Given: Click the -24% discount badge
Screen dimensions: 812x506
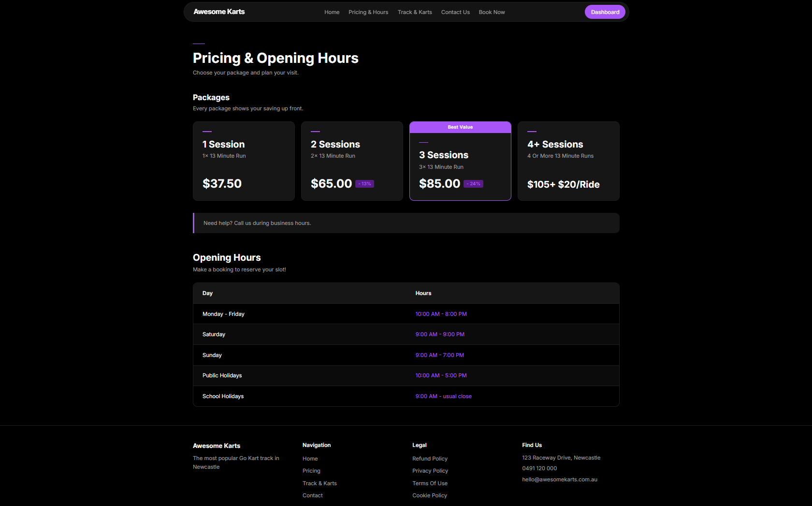Looking at the screenshot, I should (474, 184).
